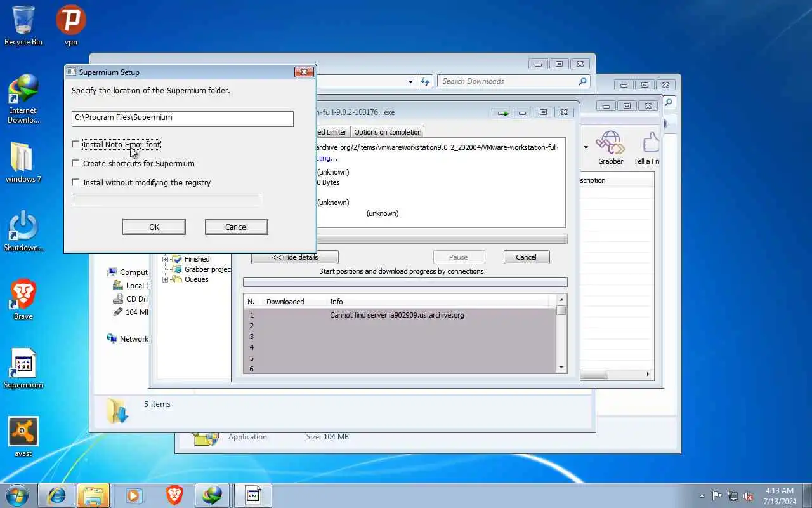The width and height of the screenshot is (812, 508).
Task: Open Recycle Bin on desktop
Action: pos(23,25)
